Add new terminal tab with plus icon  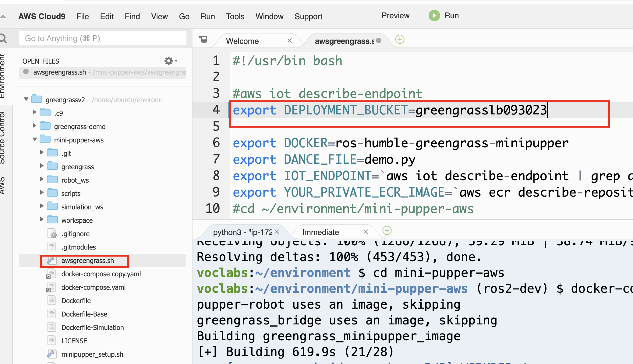387,230
